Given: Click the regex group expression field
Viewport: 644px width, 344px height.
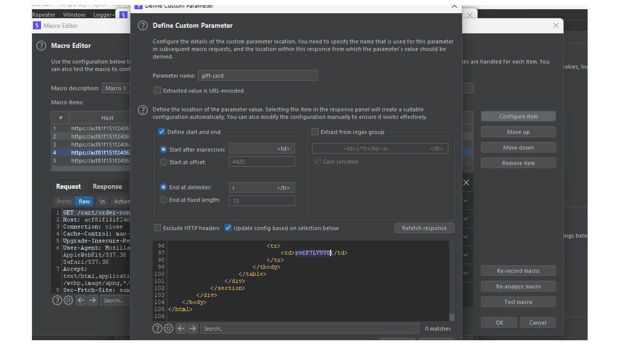Looking at the screenshot, I should click(380, 149).
